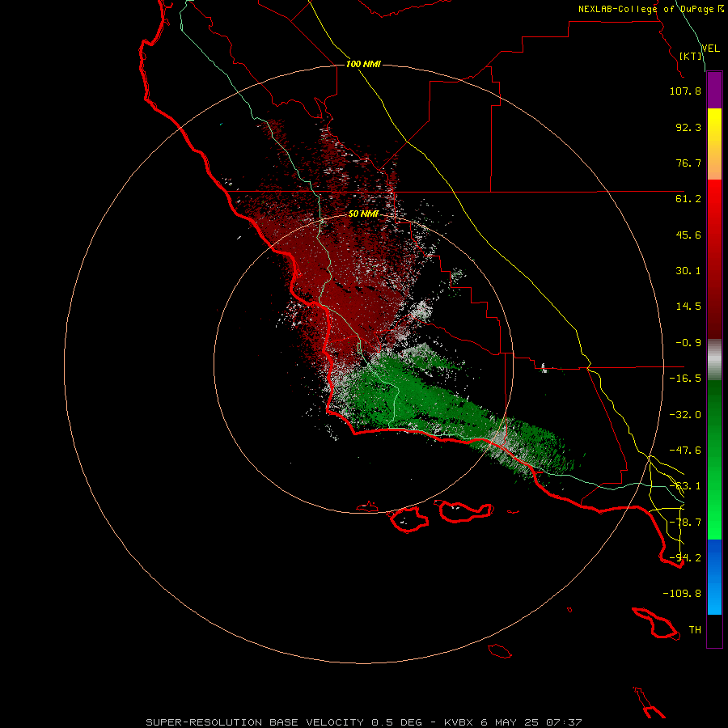Click the -47.6 velocity scale value

click(685, 451)
